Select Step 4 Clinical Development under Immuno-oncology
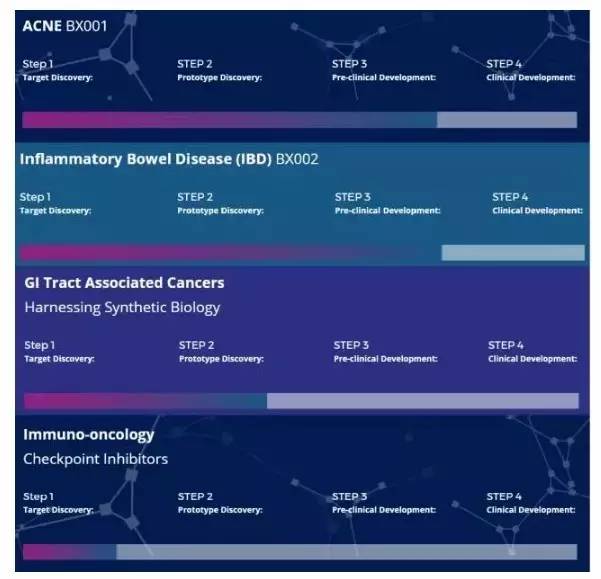 coord(532,503)
